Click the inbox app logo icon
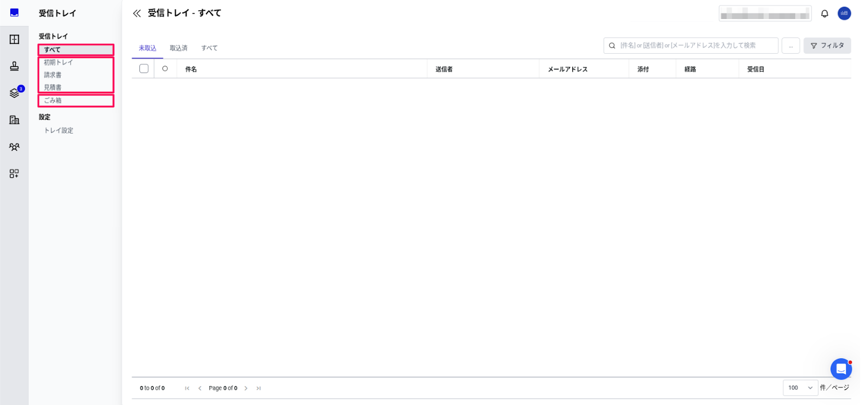This screenshot has height=405, width=868. 14,13
